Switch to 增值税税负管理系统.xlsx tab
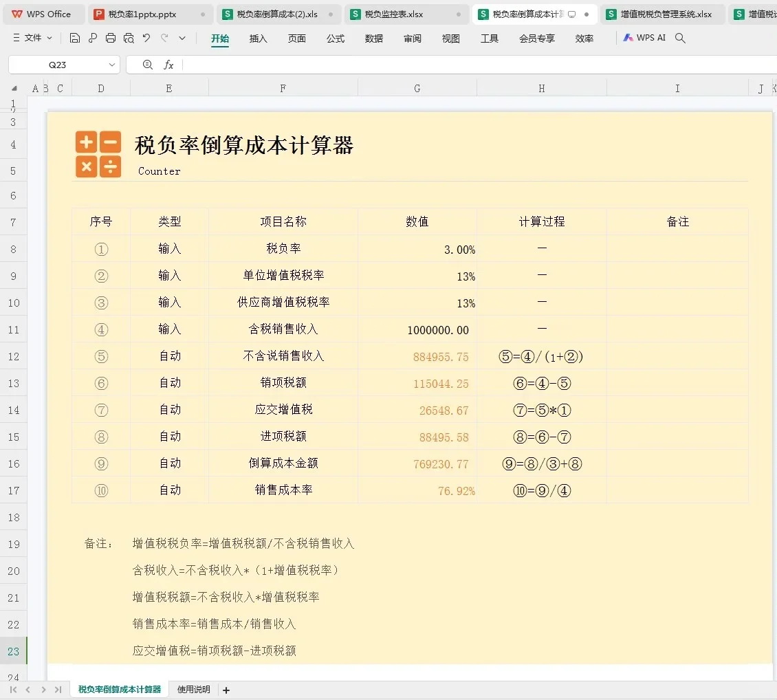The height and width of the screenshot is (700, 777). pos(663,14)
